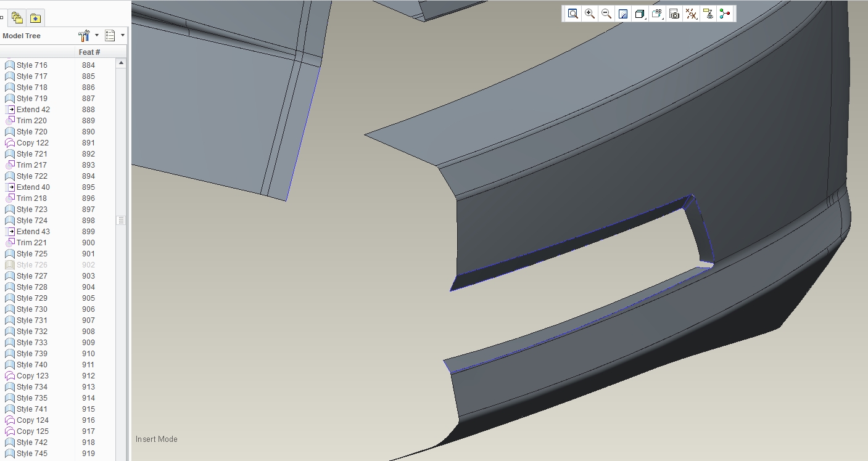Select Style 731 in the tree
The width and height of the screenshot is (868, 461).
(32, 320)
